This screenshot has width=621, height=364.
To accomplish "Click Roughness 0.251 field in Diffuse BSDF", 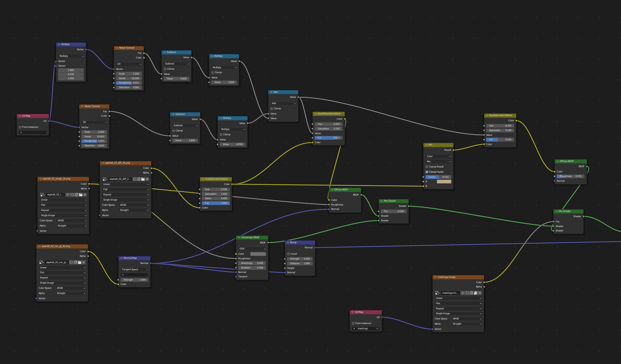I will 570,176.
